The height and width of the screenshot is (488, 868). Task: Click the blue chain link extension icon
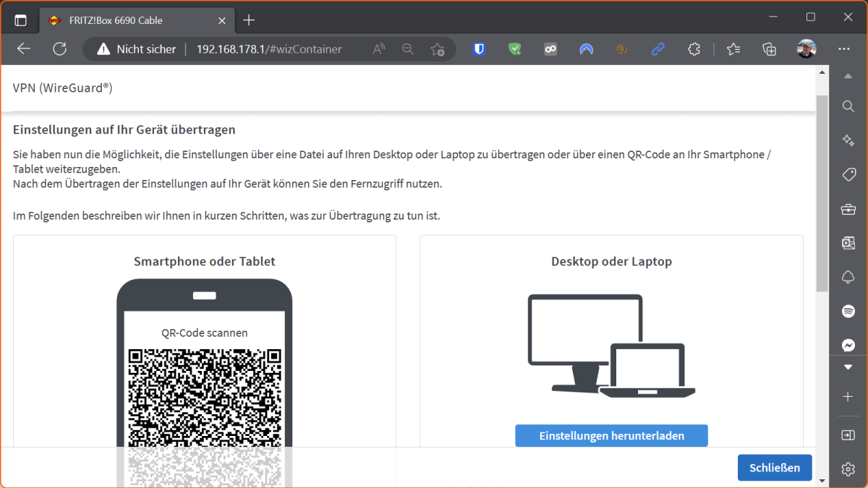pos(658,49)
